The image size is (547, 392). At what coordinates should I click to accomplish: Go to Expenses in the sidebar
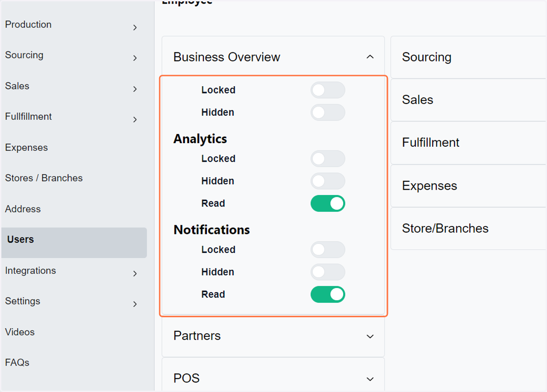click(26, 148)
